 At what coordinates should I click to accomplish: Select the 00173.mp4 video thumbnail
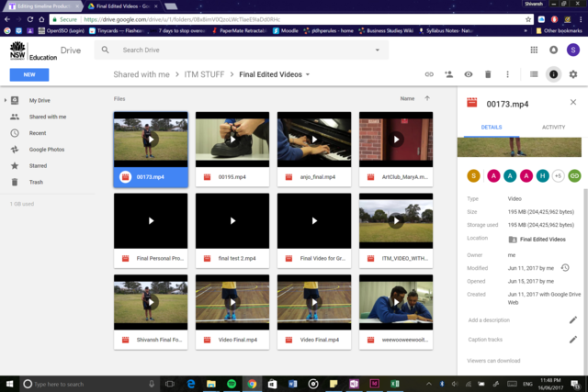click(151, 140)
